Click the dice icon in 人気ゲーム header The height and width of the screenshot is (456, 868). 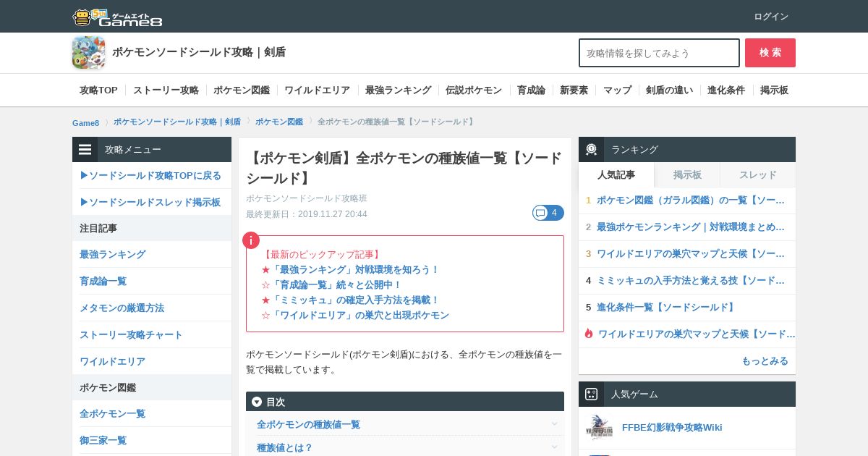(x=591, y=394)
